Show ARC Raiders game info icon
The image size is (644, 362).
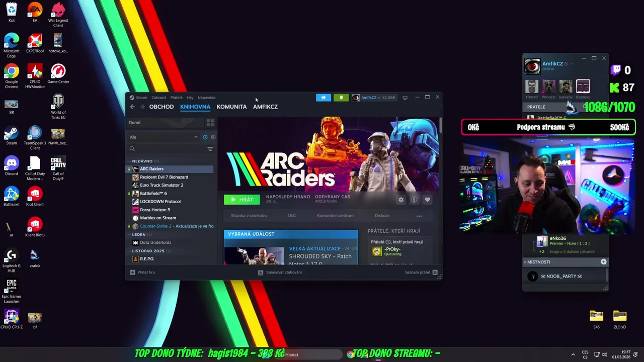tap(414, 200)
